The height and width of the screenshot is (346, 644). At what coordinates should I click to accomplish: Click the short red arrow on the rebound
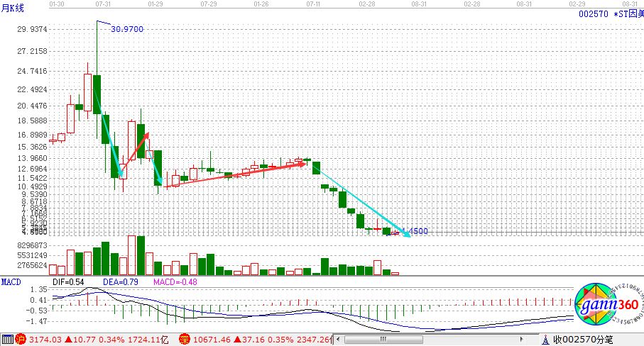tap(135, 150)
